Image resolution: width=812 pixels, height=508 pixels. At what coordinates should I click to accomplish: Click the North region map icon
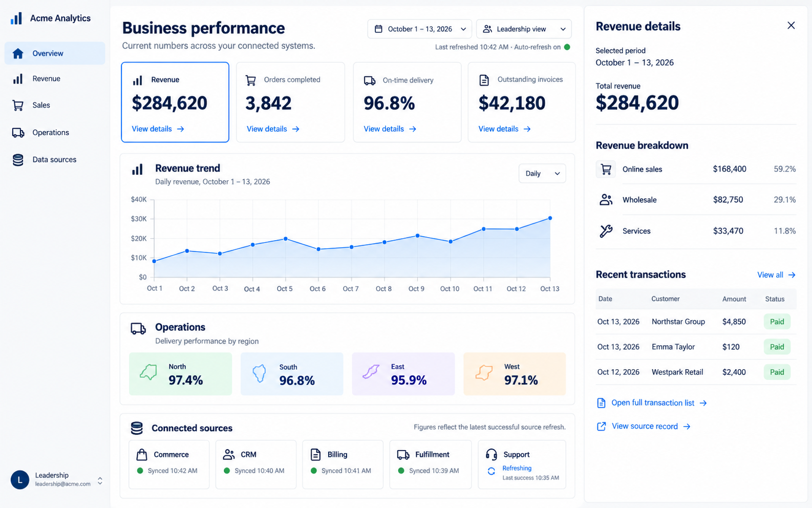tap(148, 372)
